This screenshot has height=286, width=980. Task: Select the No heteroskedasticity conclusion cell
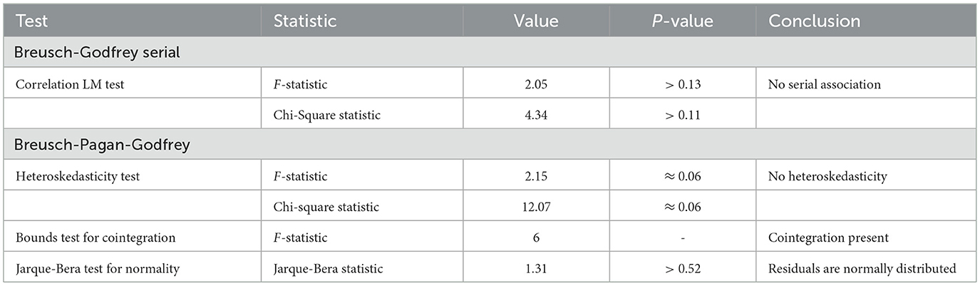[827, 176]
